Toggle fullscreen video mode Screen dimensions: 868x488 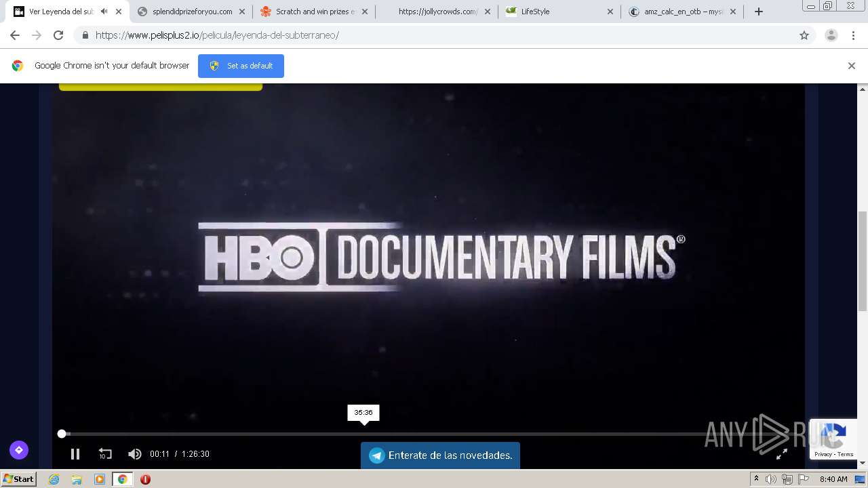click(x=782, y=454)
